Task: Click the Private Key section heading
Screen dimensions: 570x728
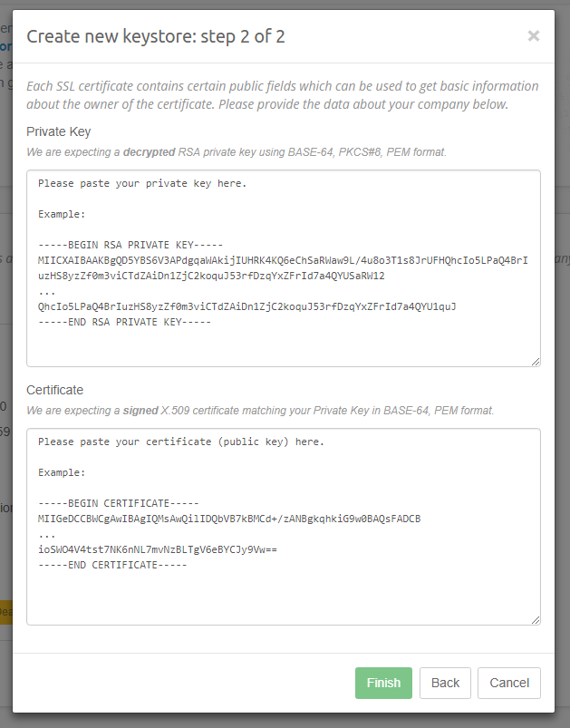Action: coord(57,131)
